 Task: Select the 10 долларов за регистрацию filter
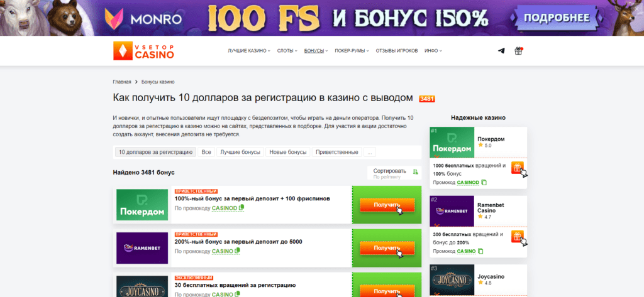pos(155,152)
